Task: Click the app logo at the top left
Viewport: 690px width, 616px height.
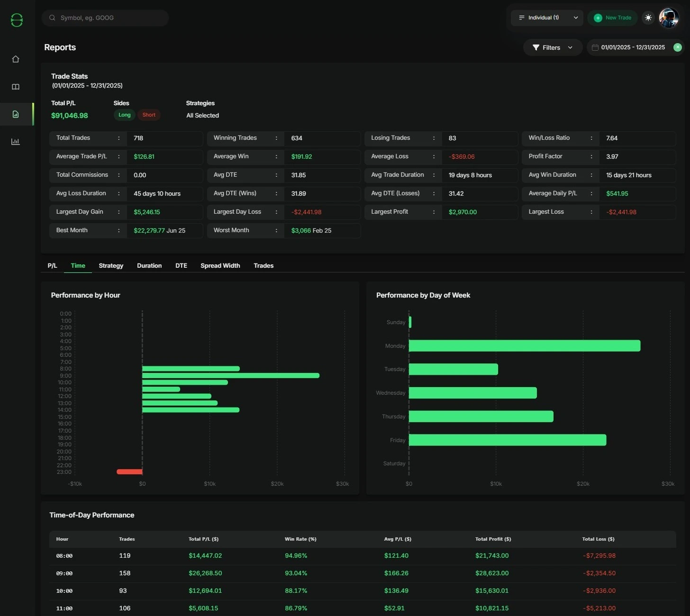Action: pyautogui.click(x=17, y=20)
